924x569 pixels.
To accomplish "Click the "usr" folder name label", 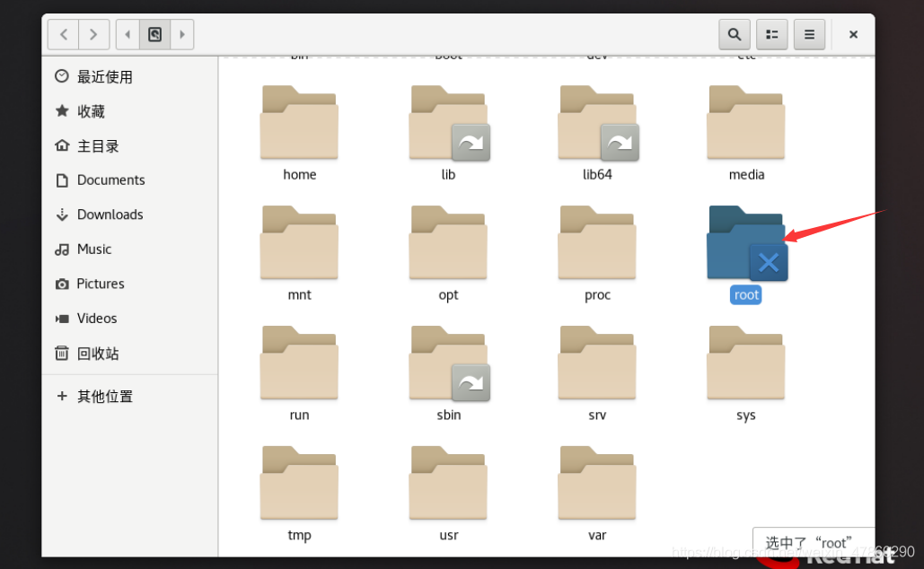I will pos(448,535).
